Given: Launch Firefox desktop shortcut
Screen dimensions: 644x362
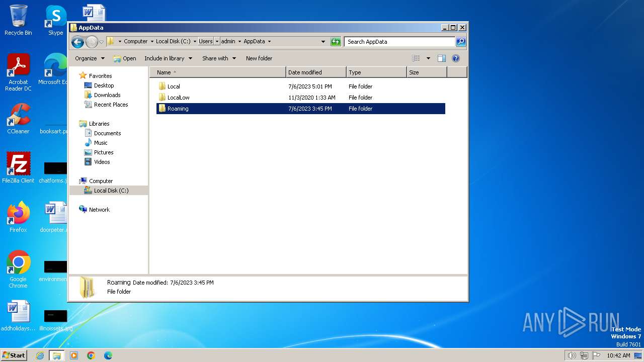Looking at the screenshot, I should click(18, 217).
